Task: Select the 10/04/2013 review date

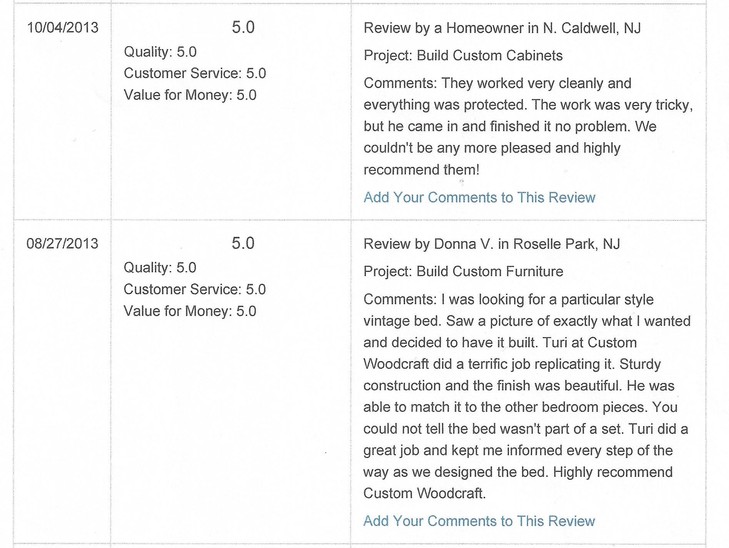Action: (63, 27)
